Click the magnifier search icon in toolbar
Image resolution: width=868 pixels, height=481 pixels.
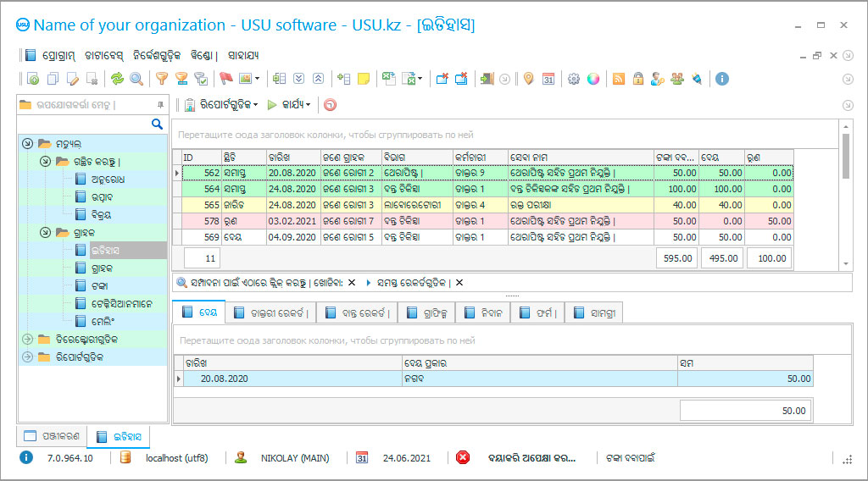[x=136, y=79]
